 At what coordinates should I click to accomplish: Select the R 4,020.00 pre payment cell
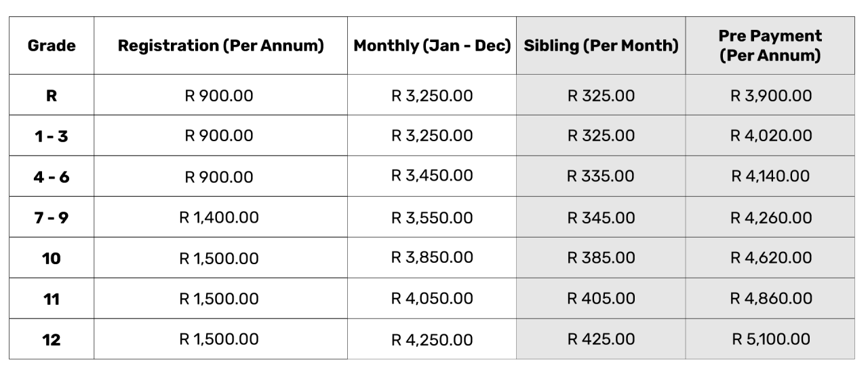pos(770,136)
